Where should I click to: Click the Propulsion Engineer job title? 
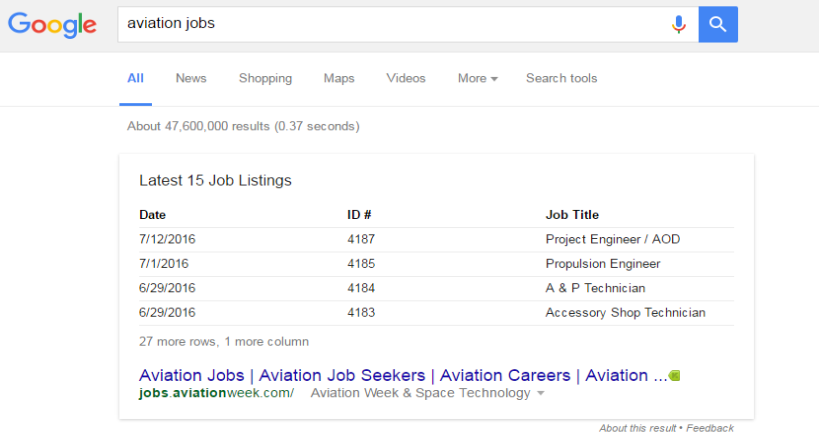coord(602,264)
